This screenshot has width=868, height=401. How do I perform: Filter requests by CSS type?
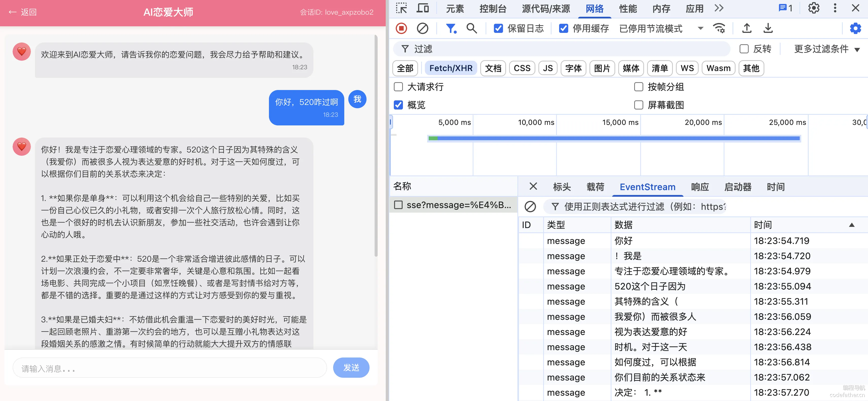(x=522, y=69)
